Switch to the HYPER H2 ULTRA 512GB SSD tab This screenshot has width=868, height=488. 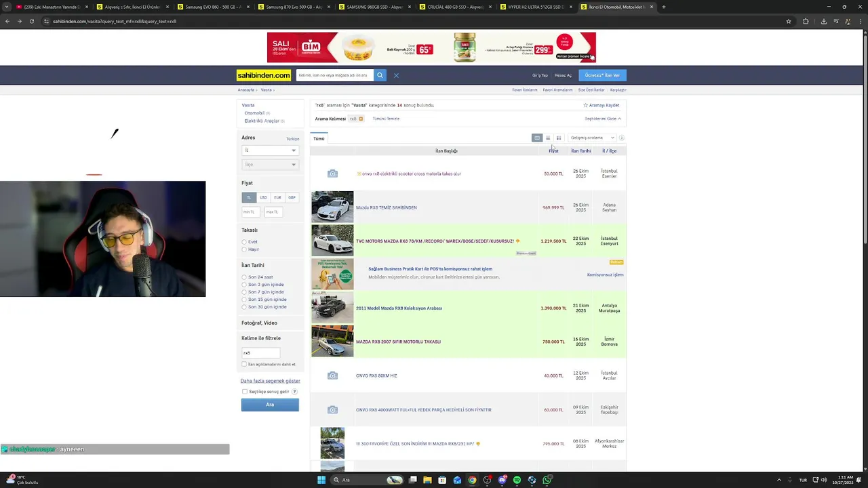coord(536,7)
